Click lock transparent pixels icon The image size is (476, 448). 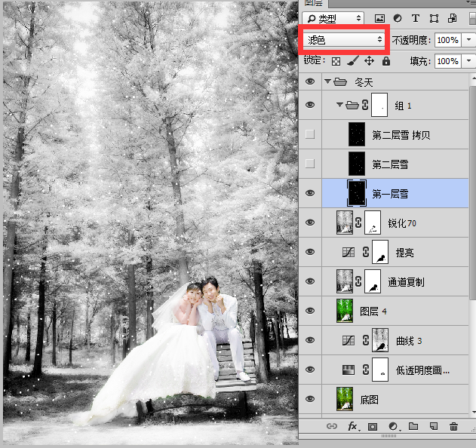[336, 61]
